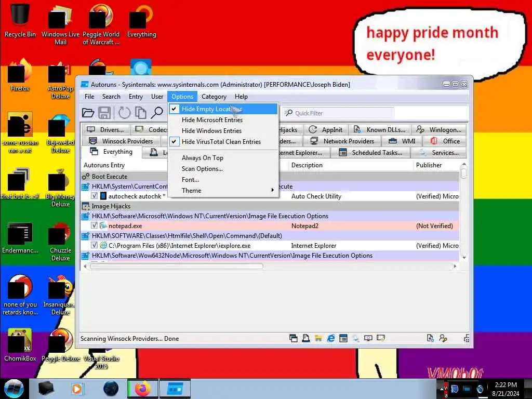This screenshot has width=532, height=399.
Task: Select Everything search desktop icon
Action: 141,21
